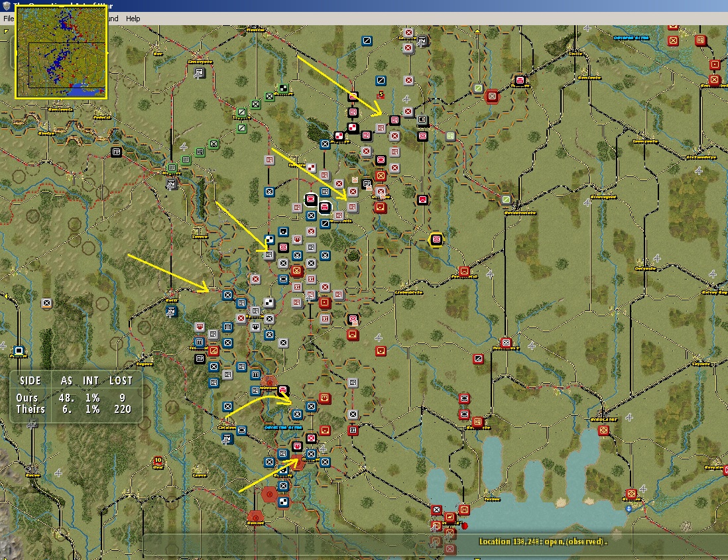Select the grey unit with red-white checkered symbol
This screenshot has width=728, height=560.
tap(311, 168)
